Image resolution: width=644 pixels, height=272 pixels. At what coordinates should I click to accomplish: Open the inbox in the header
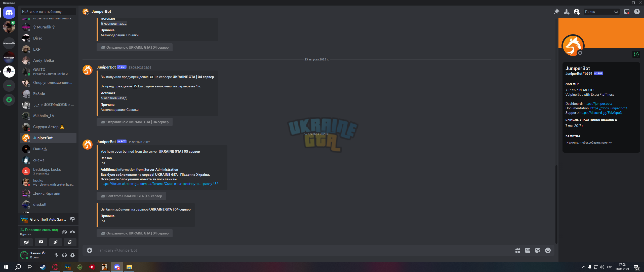pyautogui.click(x=627, y=12)
